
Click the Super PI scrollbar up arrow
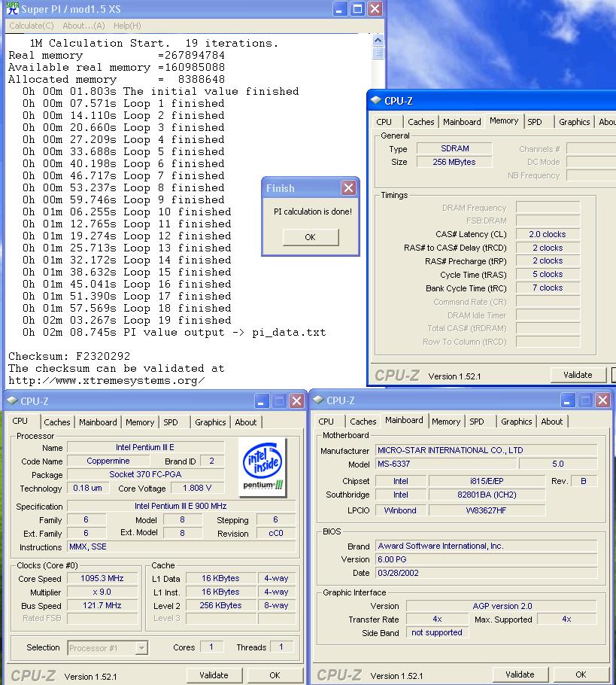378,41
